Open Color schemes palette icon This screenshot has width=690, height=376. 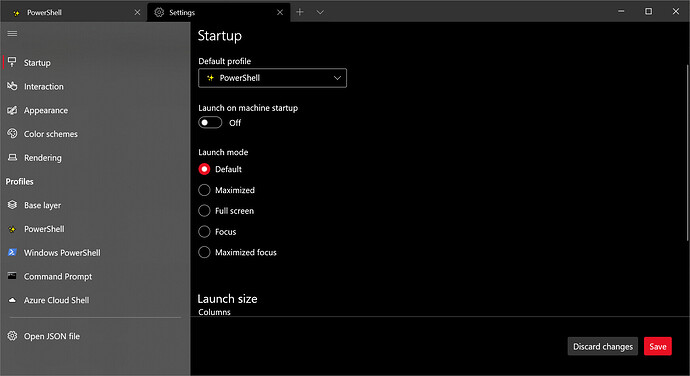pos(12,133)
